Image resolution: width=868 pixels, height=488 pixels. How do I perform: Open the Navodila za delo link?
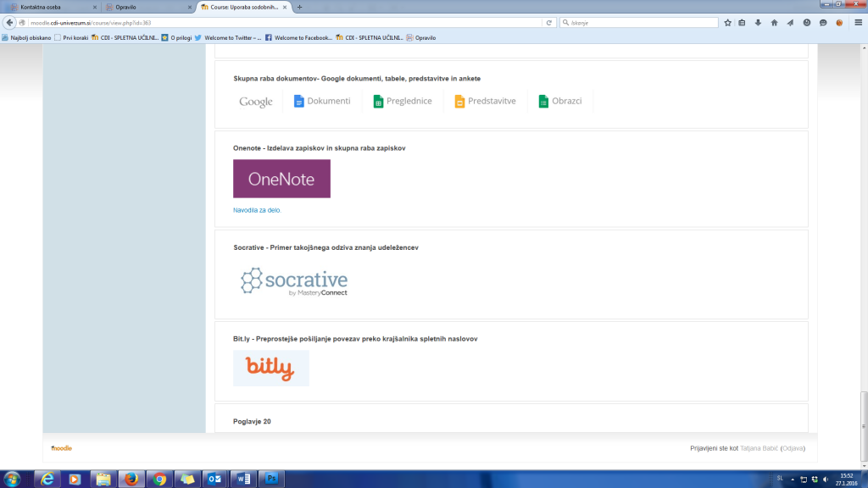(x=257, y=209)
